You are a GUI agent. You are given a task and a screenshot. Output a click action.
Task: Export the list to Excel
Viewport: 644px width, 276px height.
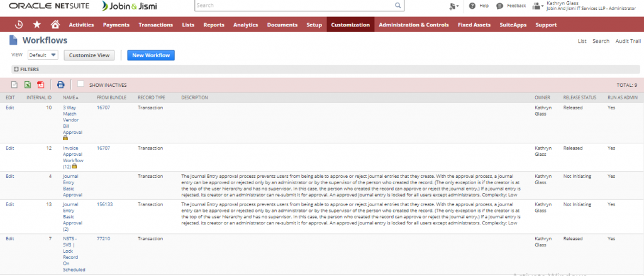pyautogui.click(x=27, y=84)
